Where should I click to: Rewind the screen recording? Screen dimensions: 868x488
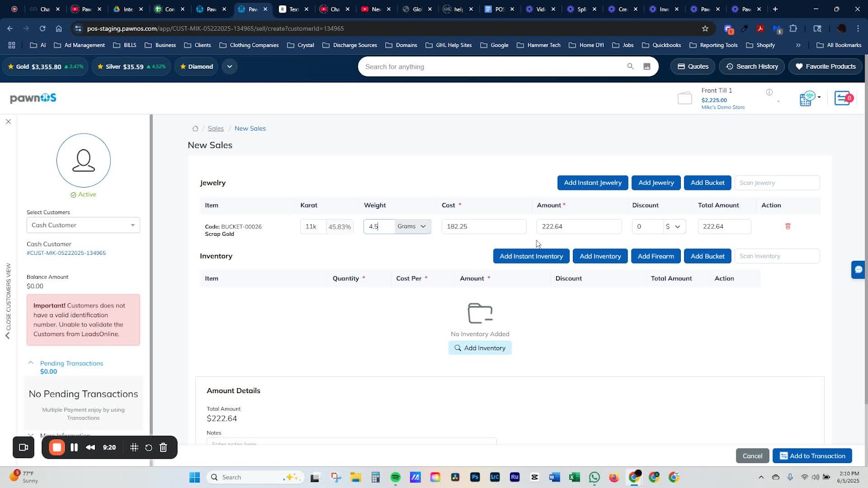coord(91,447)
